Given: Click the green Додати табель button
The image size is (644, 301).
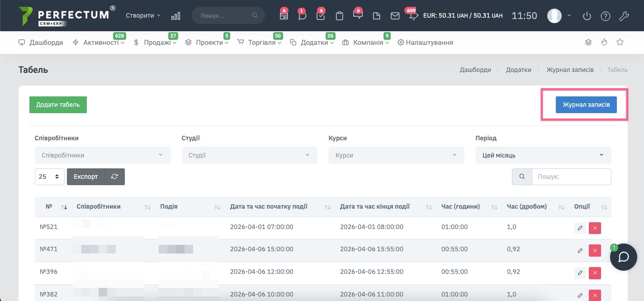Looking at the screenshot, I should [58, 105].
